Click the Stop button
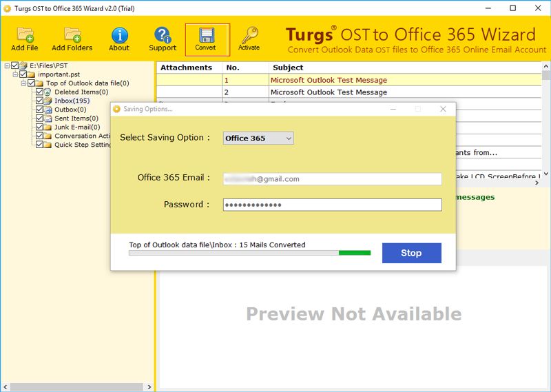This screenshot has height=392, width=551. click(411, 253)
